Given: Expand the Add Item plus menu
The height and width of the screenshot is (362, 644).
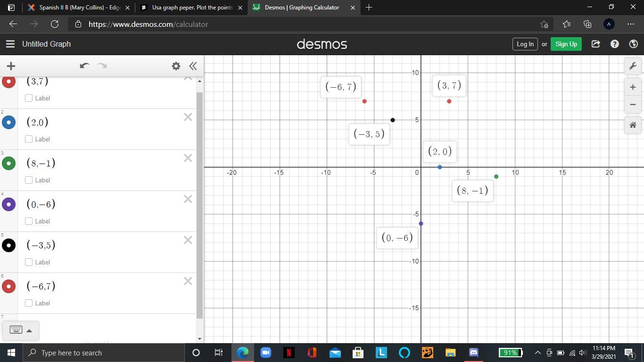Looking at the screenshot, I should [x=11, y=66].
